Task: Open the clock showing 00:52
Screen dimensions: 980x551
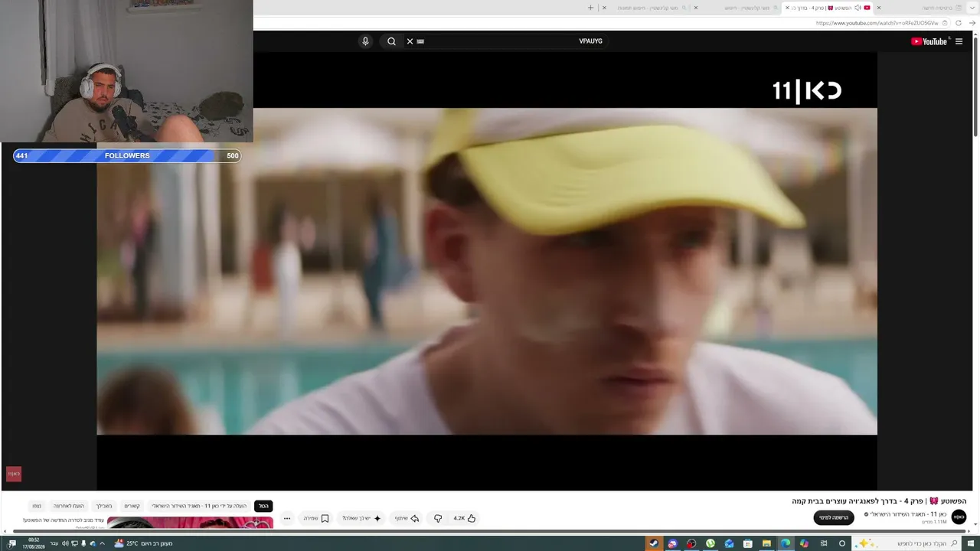Action: 34,543
